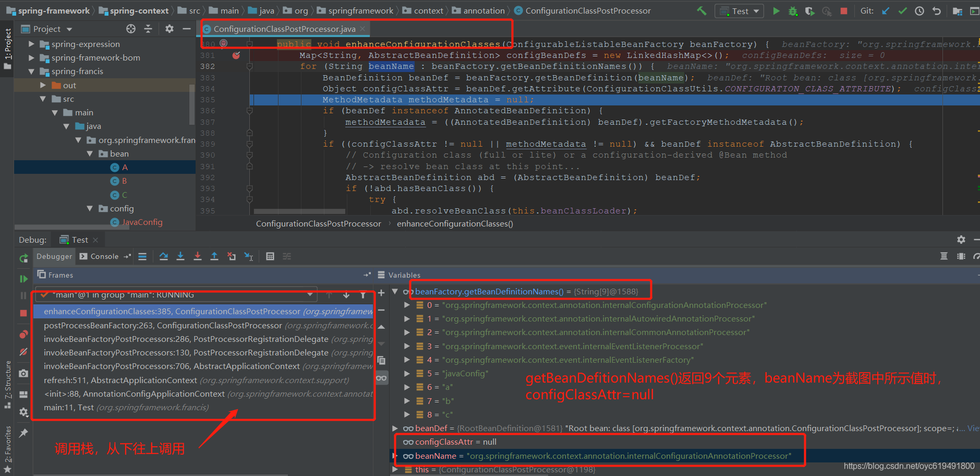Collapse beanFactory.getBeanDefinitionNames() watch
The image size is (980, 476).
395,291
